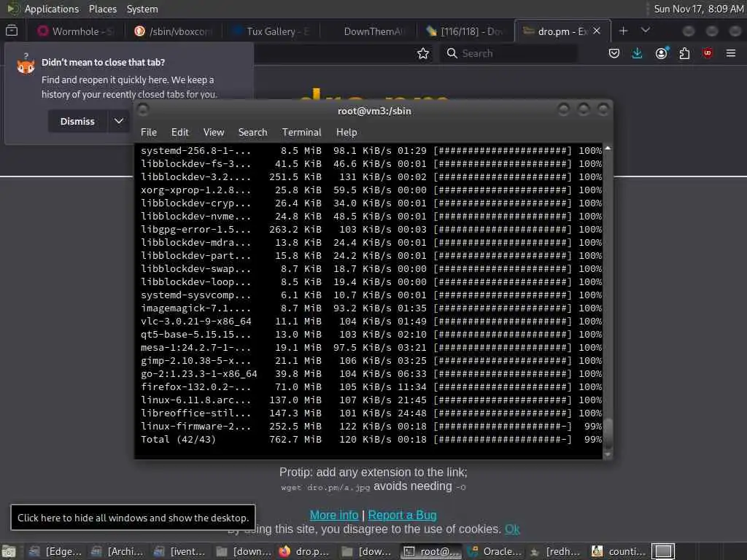This screenshot has height=560, width=747.
Task: Open Report a Bug link
Action: click(x=402, y=516)
